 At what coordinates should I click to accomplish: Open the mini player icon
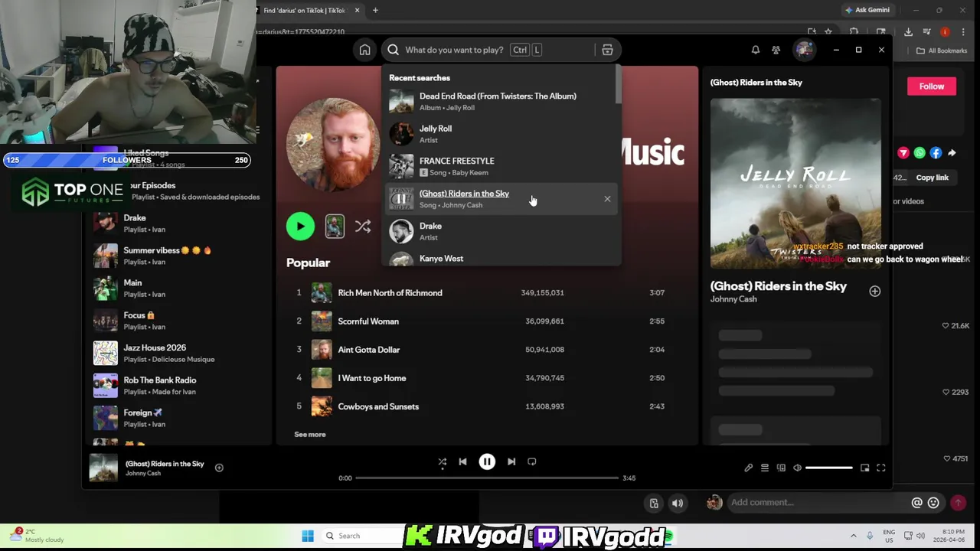click(x=864, y=468)
